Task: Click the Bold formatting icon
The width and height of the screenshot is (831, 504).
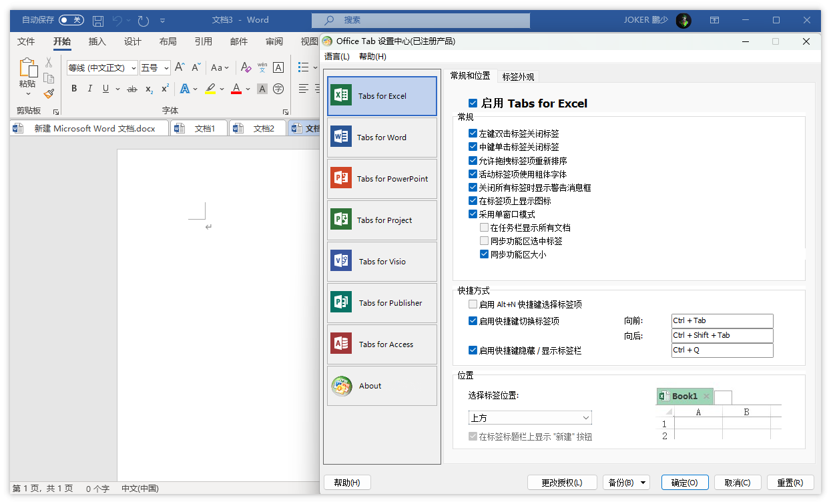Action: [74, 89]
